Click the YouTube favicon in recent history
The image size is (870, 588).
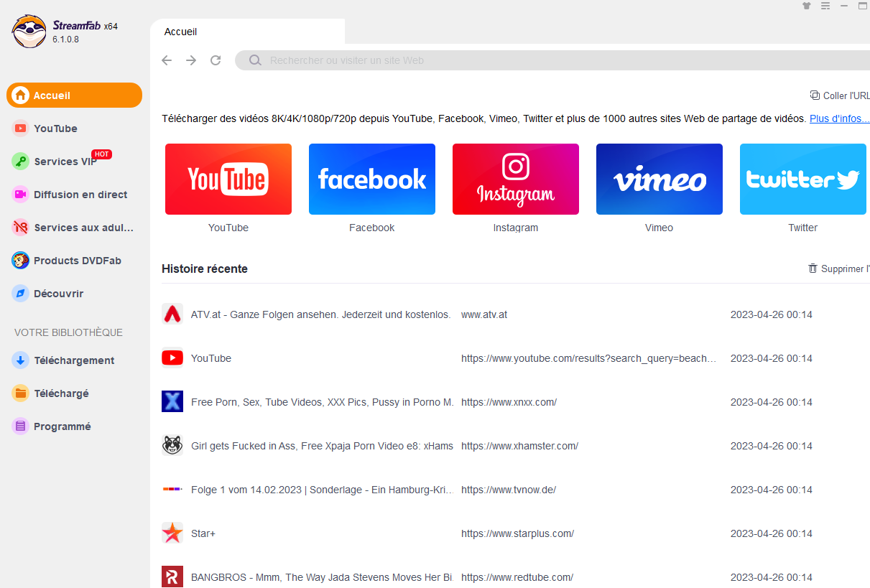tap(172, 358)
